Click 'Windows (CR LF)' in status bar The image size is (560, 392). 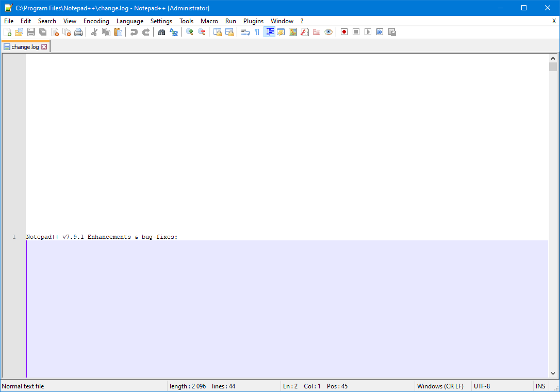[x=440, y=386]
